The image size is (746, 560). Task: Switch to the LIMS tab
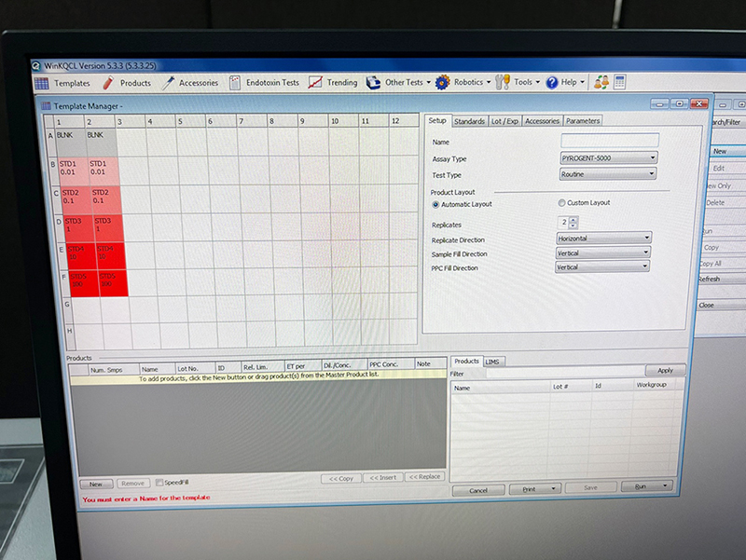pyautogui.click(x=491, y=361)
